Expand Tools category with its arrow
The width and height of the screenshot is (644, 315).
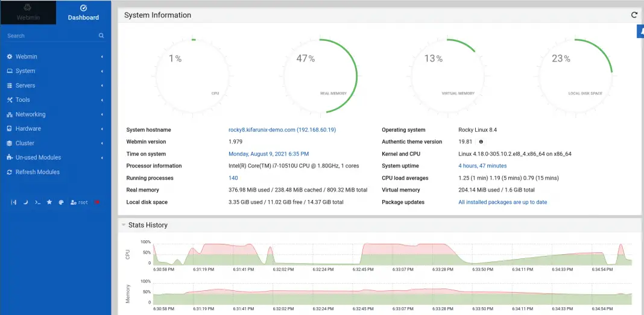[x=102, y=99]
